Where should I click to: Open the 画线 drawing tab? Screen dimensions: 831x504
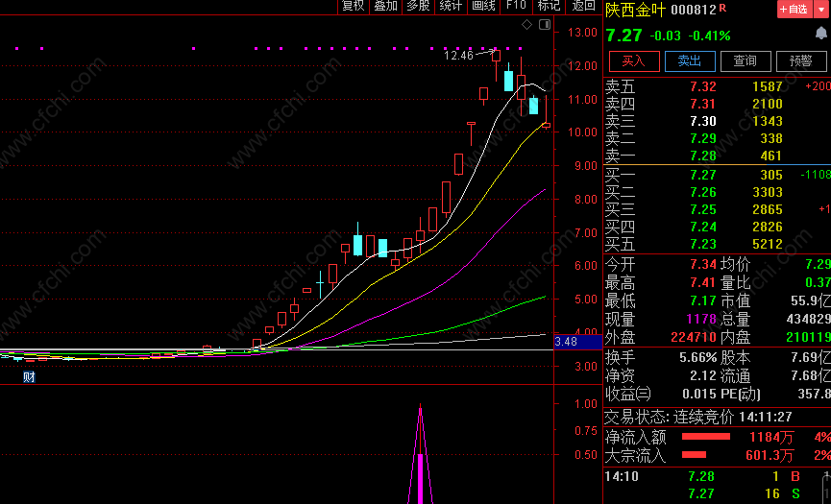pyautogui.click(x=484, y=6)
